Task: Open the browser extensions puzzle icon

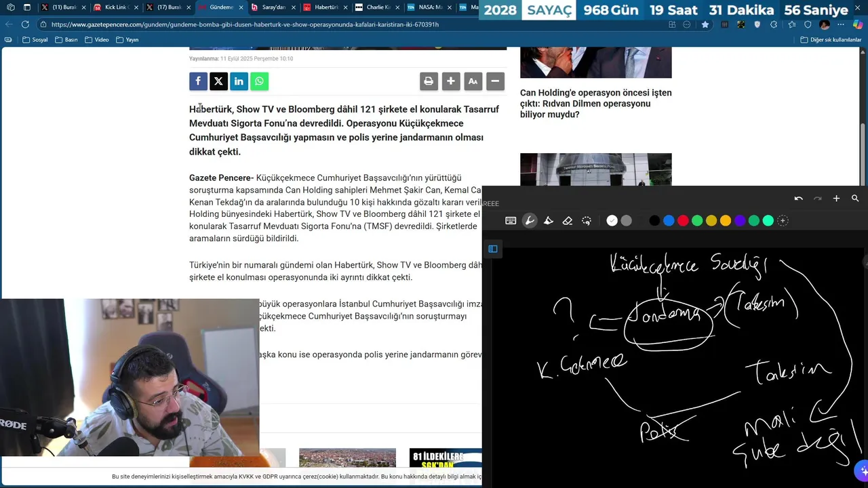Action: click(774, 24)
